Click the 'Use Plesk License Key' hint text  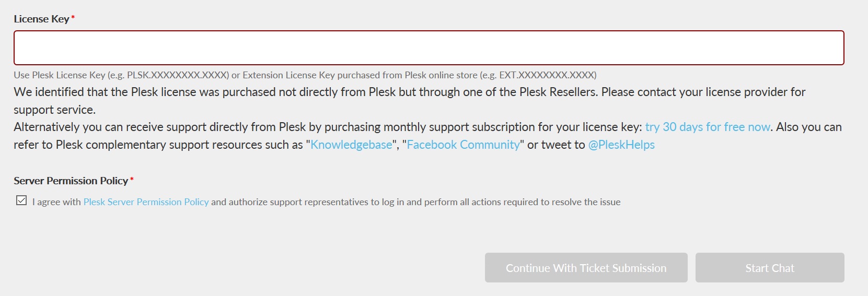69,75
